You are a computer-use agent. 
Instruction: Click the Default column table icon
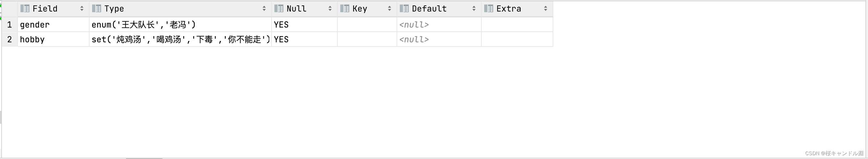(x=404, y=9)
